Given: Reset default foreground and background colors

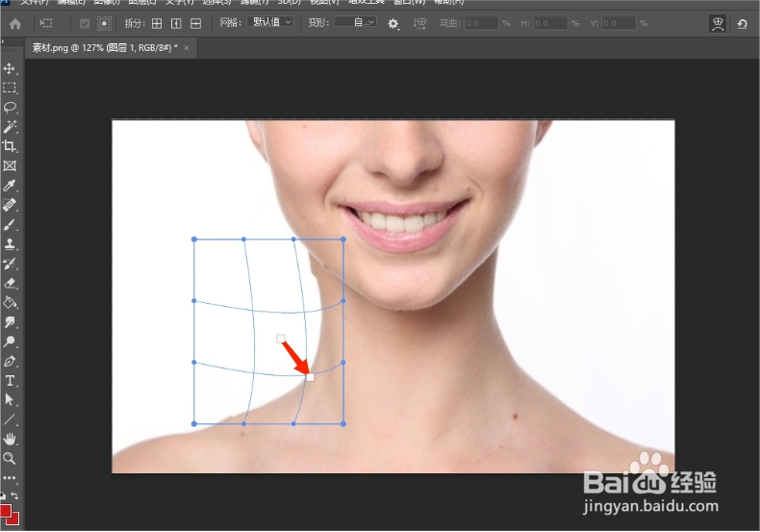Looking at the screenshot, I should [3, 495].
